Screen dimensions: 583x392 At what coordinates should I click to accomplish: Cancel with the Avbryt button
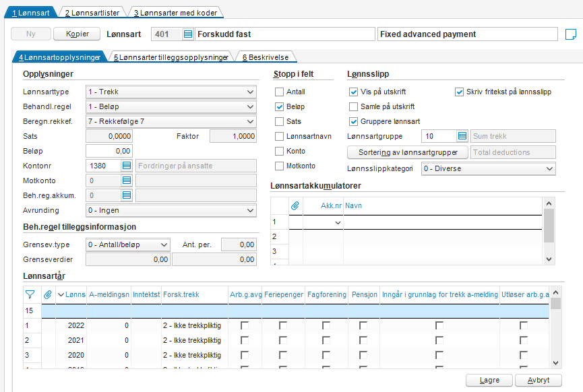click(538, 380)
